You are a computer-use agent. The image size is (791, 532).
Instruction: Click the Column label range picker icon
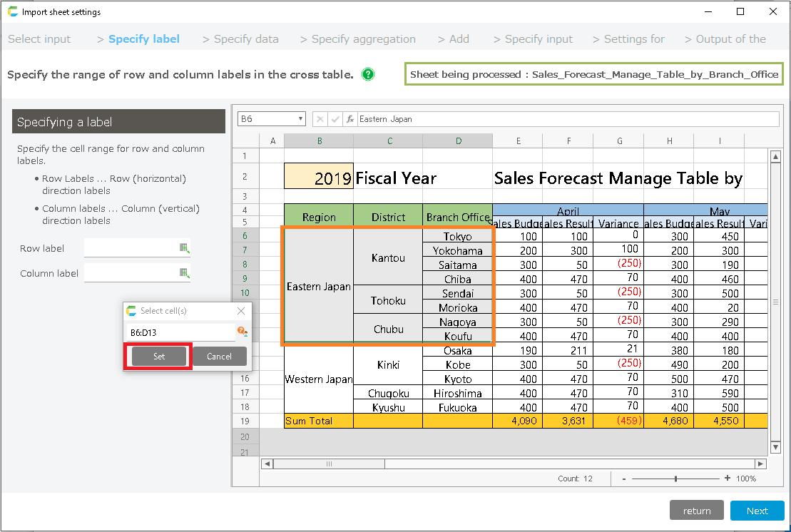click(x=184, y=272)
